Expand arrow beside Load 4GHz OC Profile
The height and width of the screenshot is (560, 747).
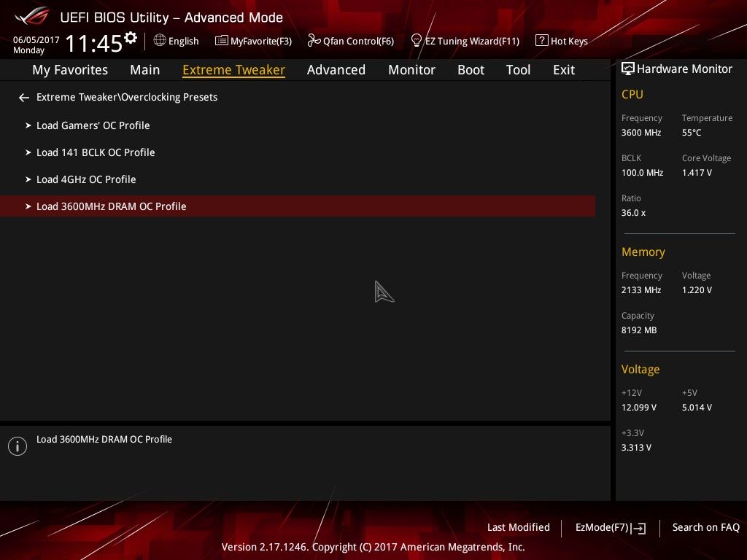pos(28,179)
